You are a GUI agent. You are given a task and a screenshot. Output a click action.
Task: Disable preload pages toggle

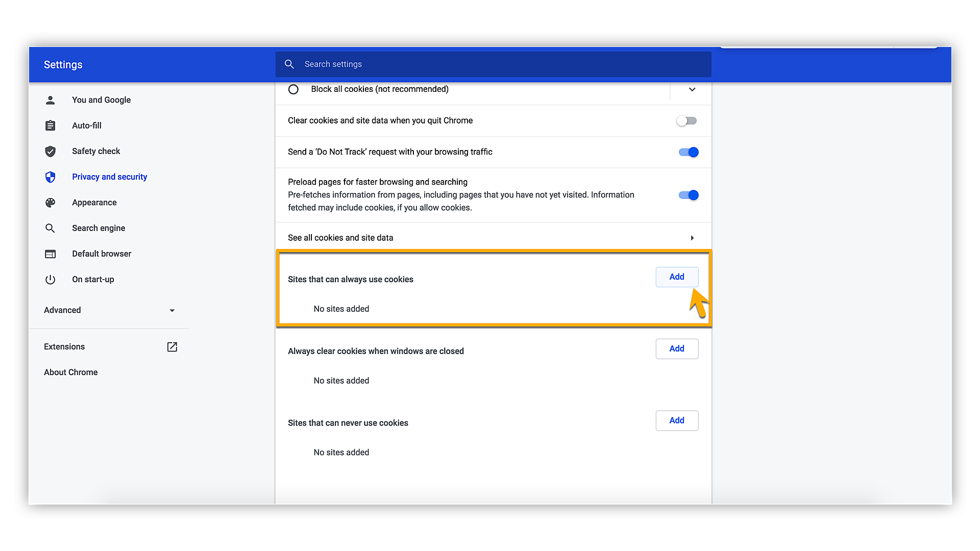pyautogui.click(x=688, y=195)
